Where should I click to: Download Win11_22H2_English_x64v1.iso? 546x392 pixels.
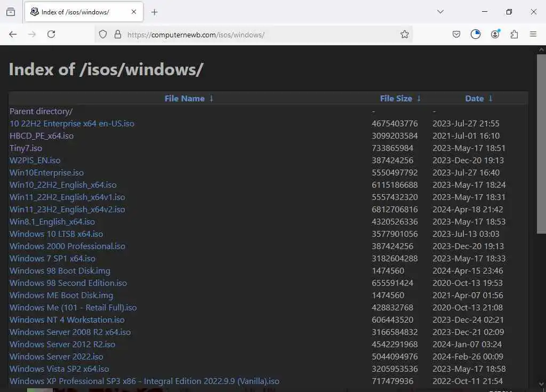67,197
